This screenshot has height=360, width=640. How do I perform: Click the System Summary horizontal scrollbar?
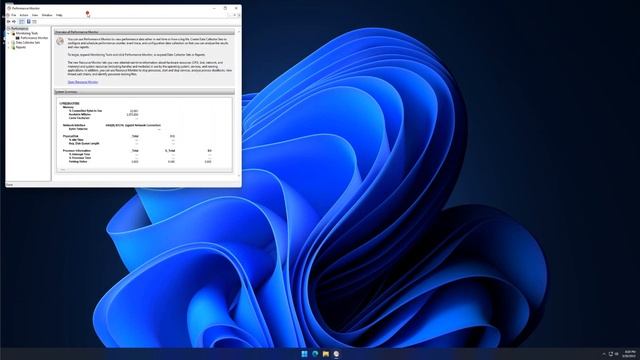coord(144,169)
